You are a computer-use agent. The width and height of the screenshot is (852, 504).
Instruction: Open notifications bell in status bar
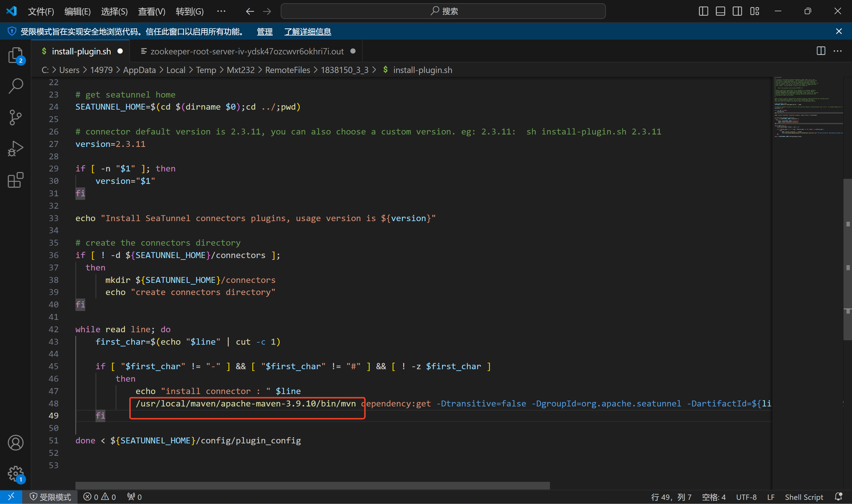coord(839,497)
